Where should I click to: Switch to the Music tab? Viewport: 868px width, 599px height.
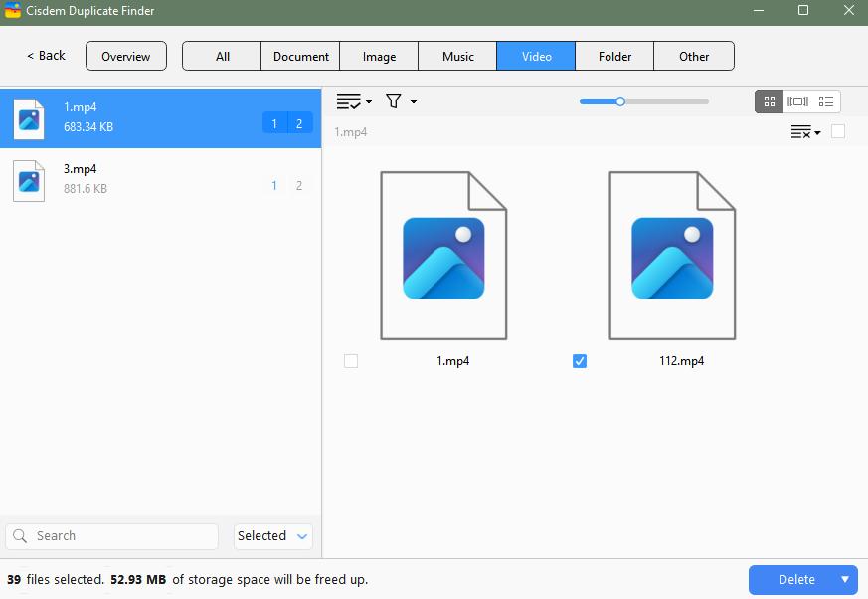456,56
